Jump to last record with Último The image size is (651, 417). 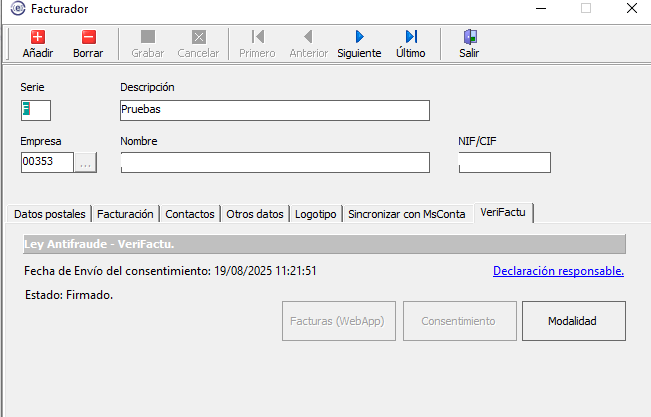pos(410,37)
